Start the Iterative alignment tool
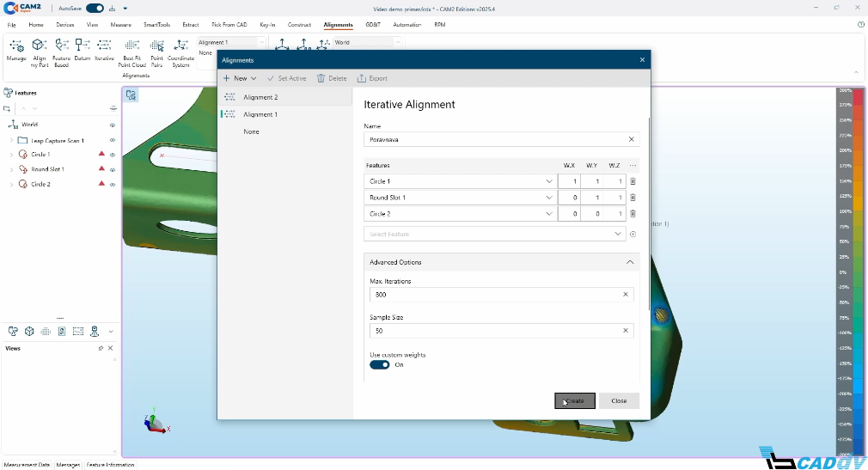 [x=104, y=50]
